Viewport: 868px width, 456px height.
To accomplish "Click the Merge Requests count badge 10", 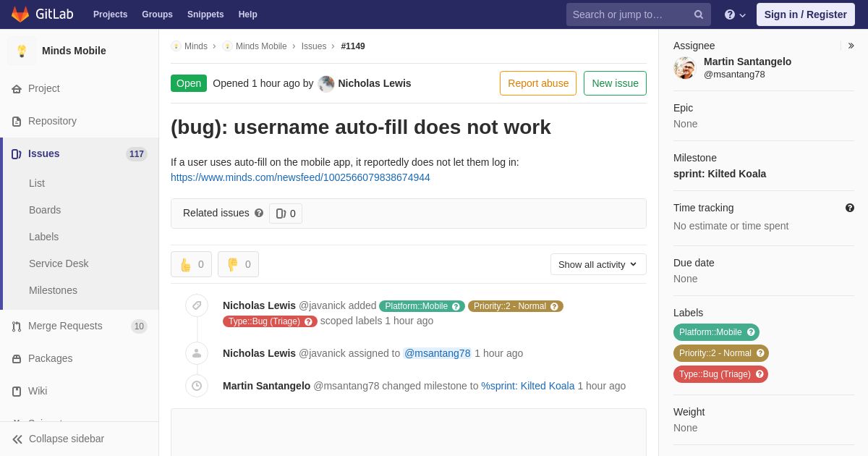I will (x=139, y=326).
